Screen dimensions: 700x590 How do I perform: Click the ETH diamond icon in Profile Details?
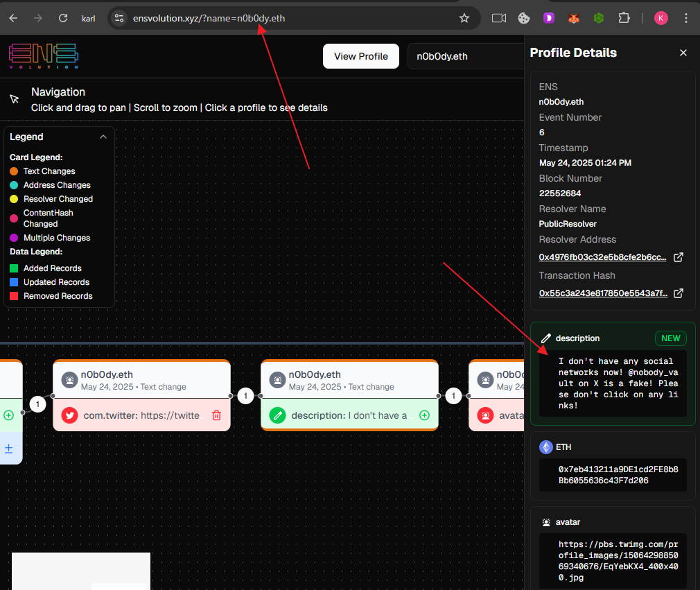click(547, 447)
